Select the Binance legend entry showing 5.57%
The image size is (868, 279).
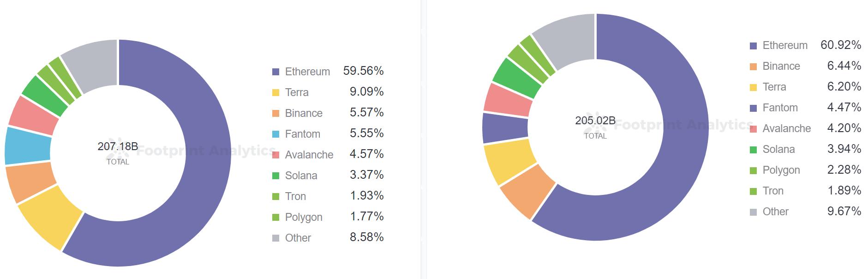pyautogui.click(x=304, y=113)
